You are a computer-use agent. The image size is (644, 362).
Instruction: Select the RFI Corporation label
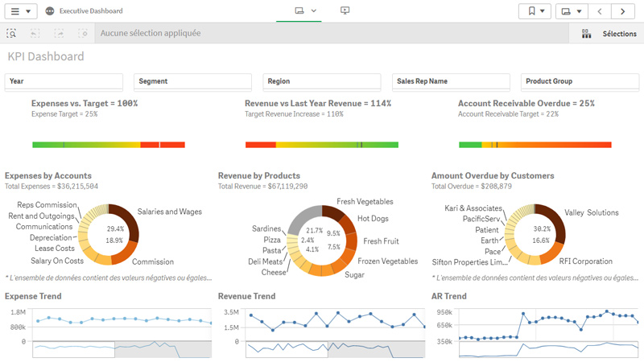[x=586, y=261]
